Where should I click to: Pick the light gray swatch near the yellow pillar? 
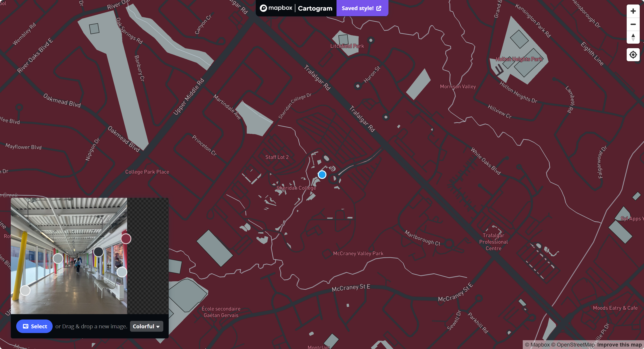(25, 291)
